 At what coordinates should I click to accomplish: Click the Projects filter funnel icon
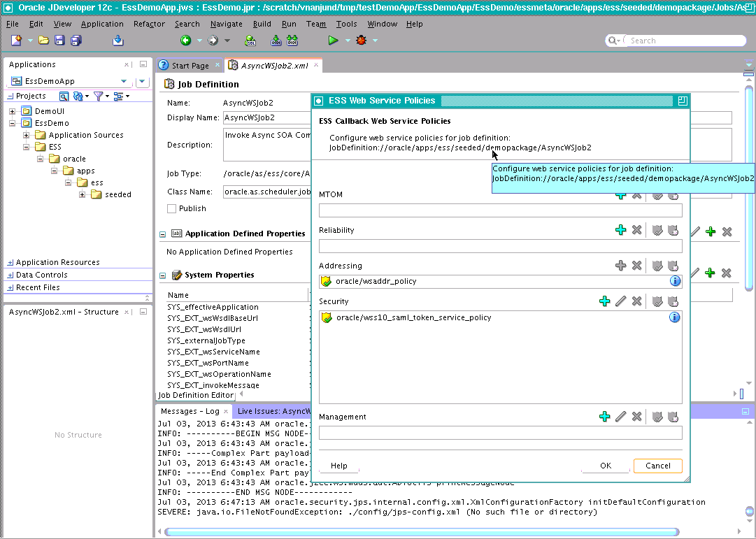pyautogui.click(x=99, y=96)
